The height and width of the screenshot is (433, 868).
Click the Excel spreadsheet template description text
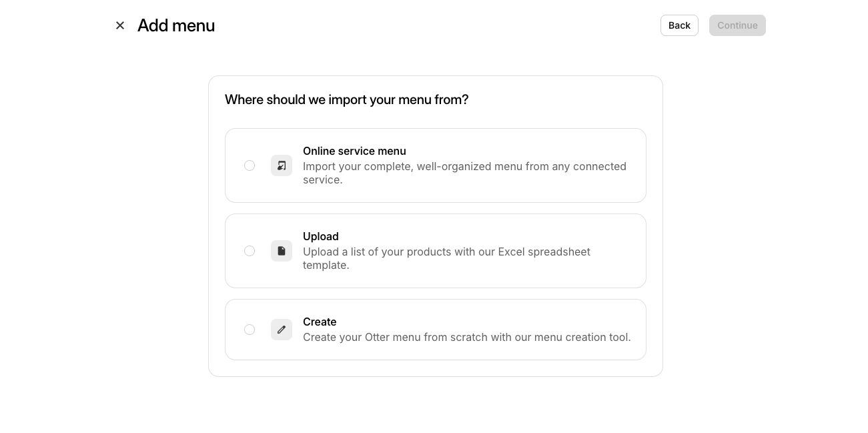pos(446,258)
